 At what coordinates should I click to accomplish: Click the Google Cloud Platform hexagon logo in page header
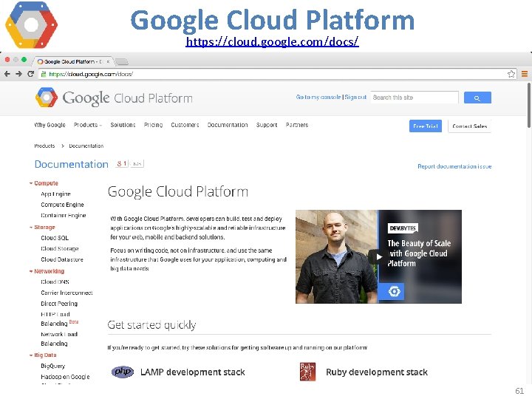(x=47, y=98)
